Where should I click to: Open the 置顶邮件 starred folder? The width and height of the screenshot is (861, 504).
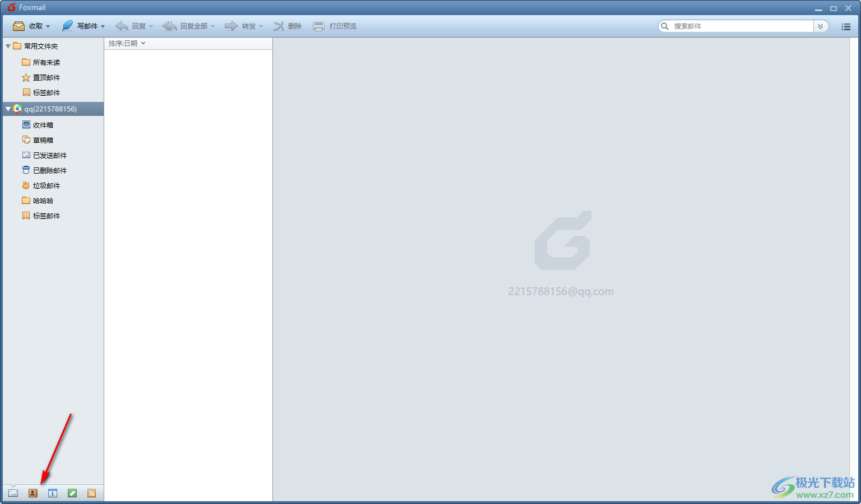pyautogui.click(x=41, y=77)
